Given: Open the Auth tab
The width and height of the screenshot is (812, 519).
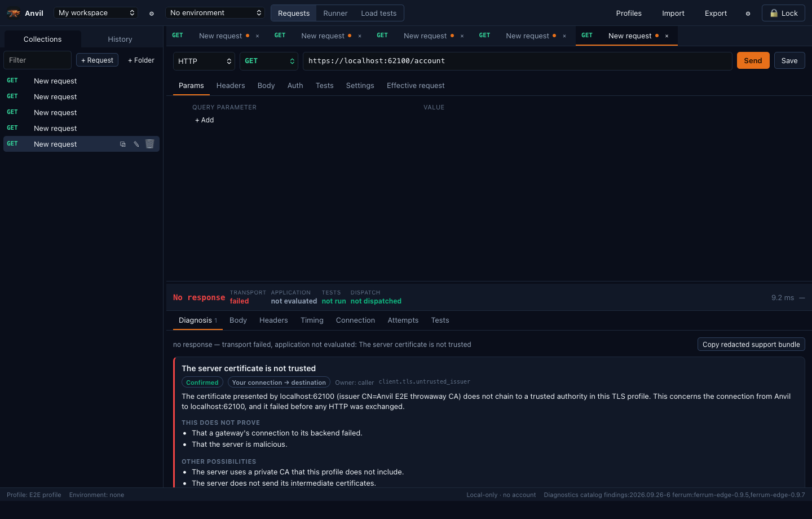Looking at the screenshot, I should pos(295,86).
